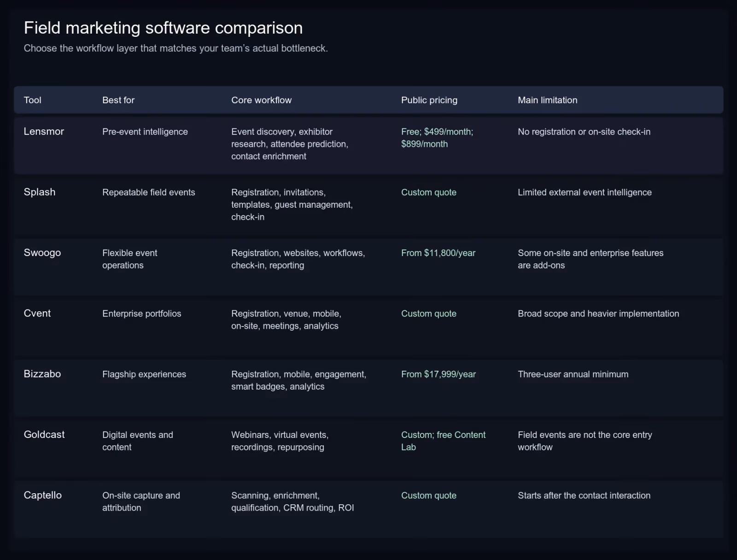Click the 'Main limitation' column header
Screen dimensions: 737x560
tap(547, 100)
